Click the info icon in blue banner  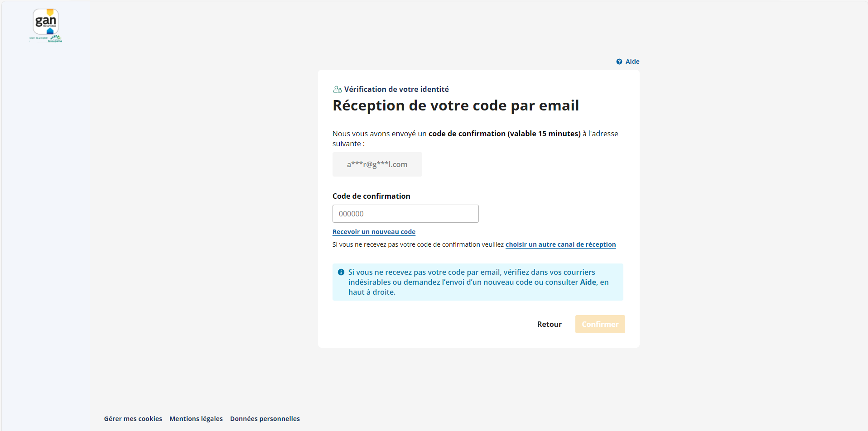tap(341, 272)
